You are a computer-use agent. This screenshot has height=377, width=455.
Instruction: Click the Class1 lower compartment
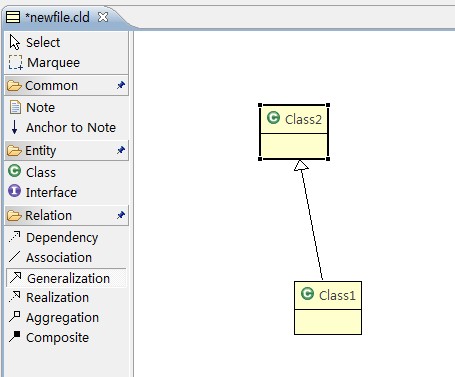(328, 322)
